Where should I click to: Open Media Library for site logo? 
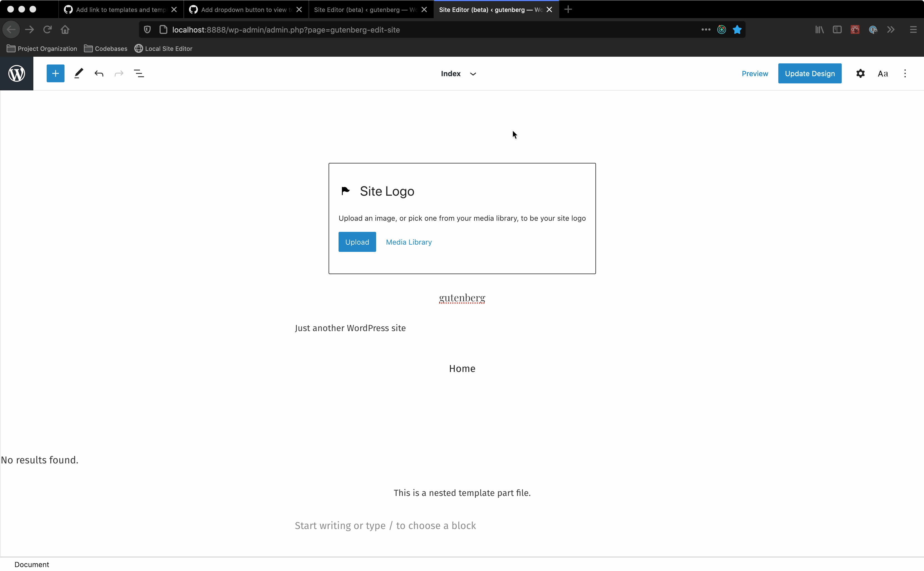click(x=409, y=242)
